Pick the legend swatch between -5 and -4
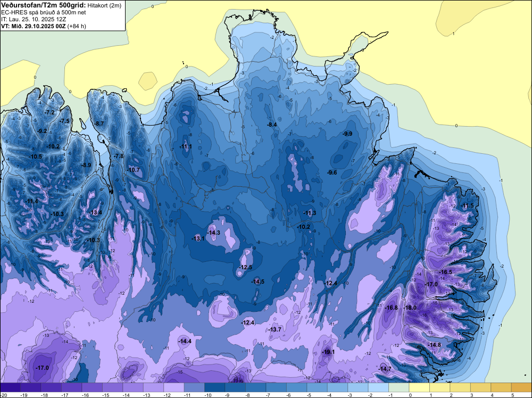 click(x=317, y=387)
